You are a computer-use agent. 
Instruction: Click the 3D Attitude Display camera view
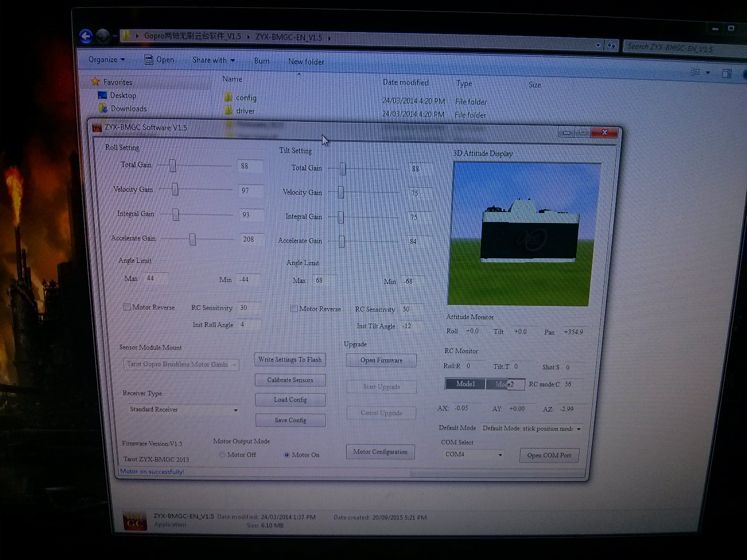tap(524, 234)
